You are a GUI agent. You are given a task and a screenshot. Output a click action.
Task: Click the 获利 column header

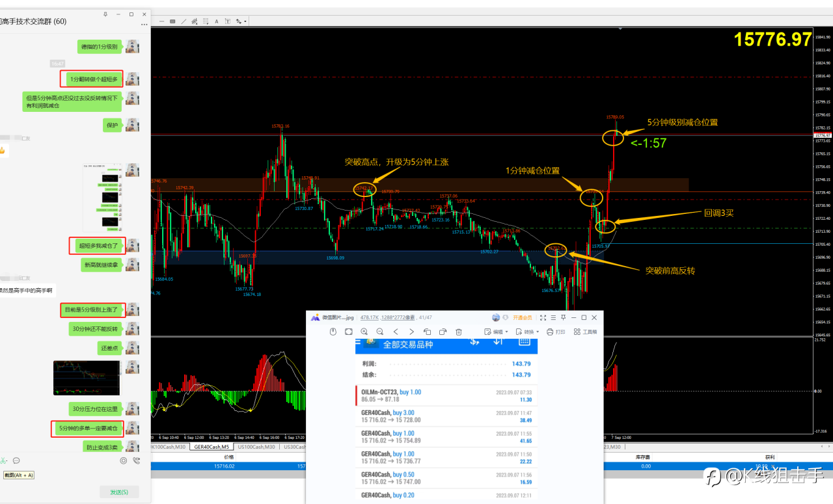tap(769, 457)
